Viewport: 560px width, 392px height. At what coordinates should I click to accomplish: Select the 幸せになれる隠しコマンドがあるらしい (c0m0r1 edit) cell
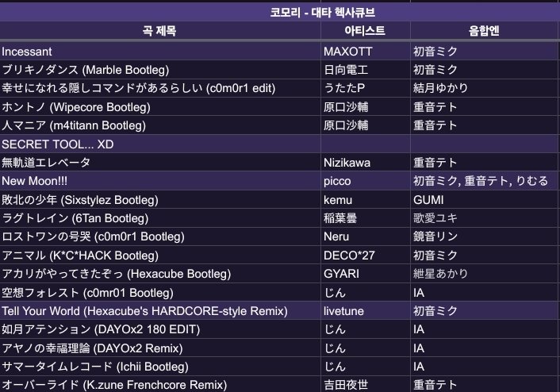coord(160,88)
